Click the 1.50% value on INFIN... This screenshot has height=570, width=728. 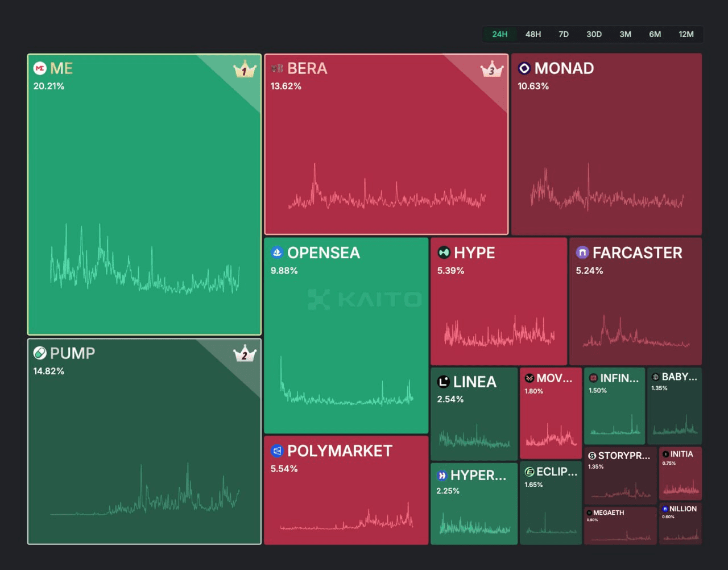point(598,391)
